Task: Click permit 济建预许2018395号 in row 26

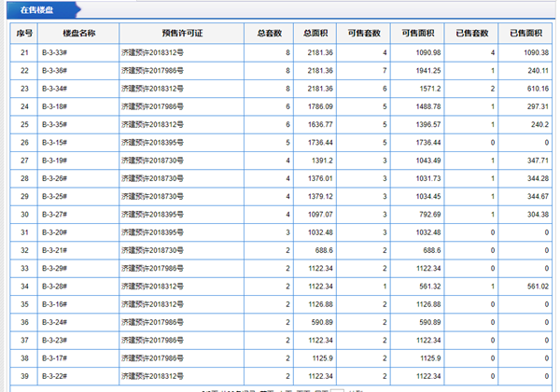Action: 152,143
